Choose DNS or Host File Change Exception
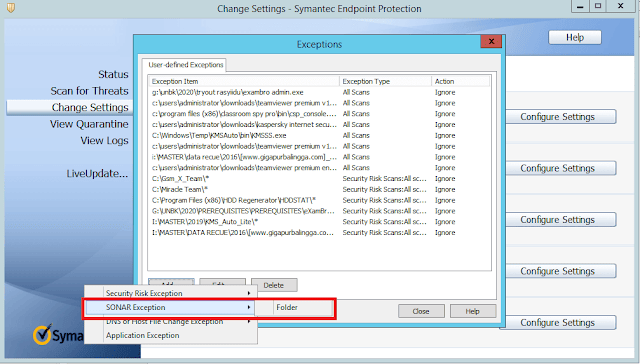The image size is (640, 364). click(171, 322)
